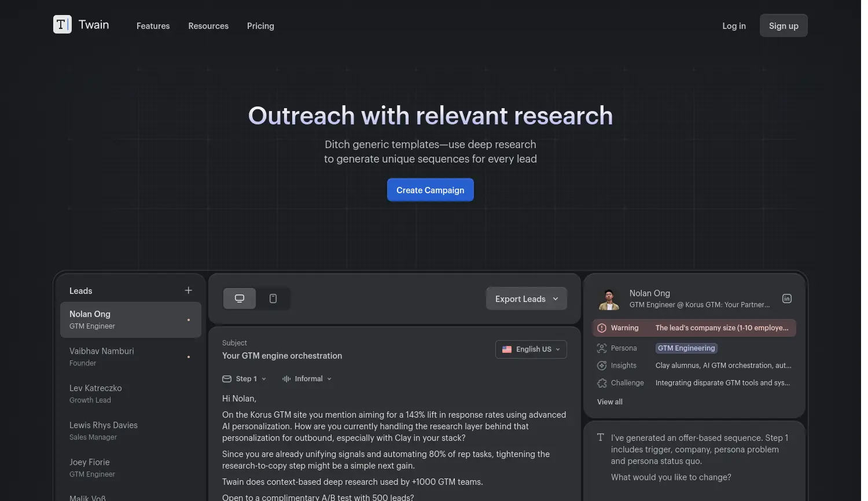
Task: Switch to desktop preview mode
Action: click(x=240, y=299)
